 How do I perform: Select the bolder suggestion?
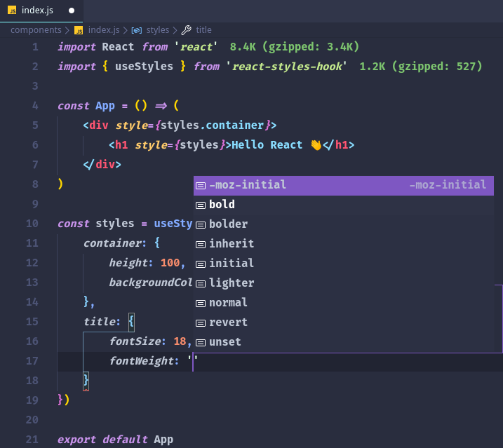click(x=344, y=224)
